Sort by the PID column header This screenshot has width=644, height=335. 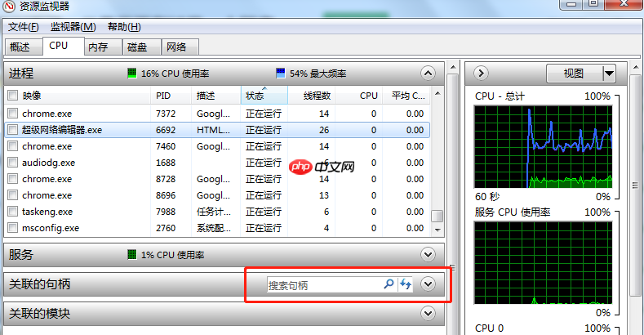click(x=171, y=96)
